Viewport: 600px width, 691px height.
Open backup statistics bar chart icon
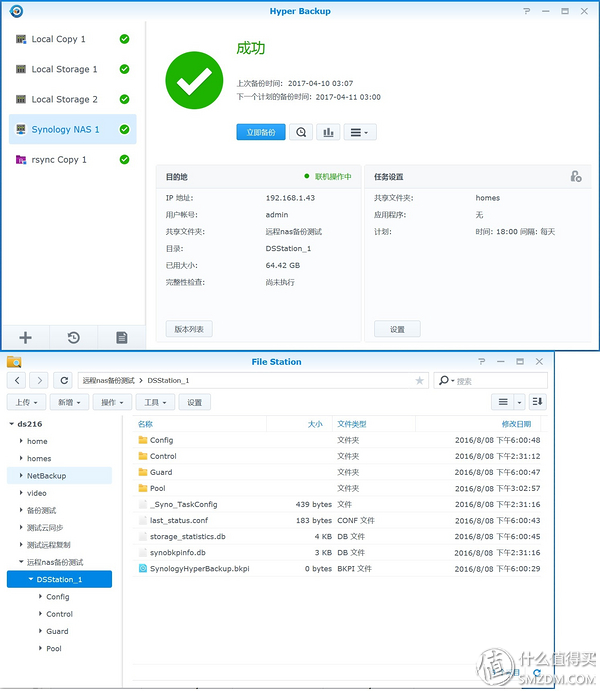[328, 132]
